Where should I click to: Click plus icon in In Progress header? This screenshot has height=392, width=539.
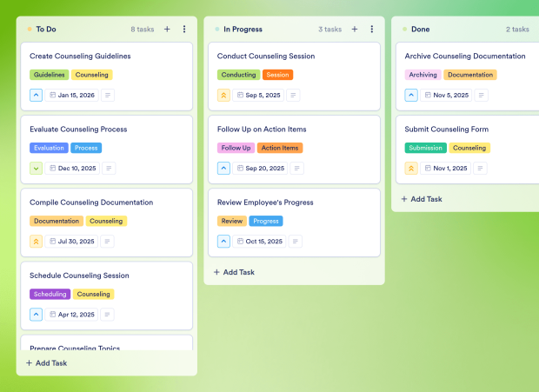[355, 30]
